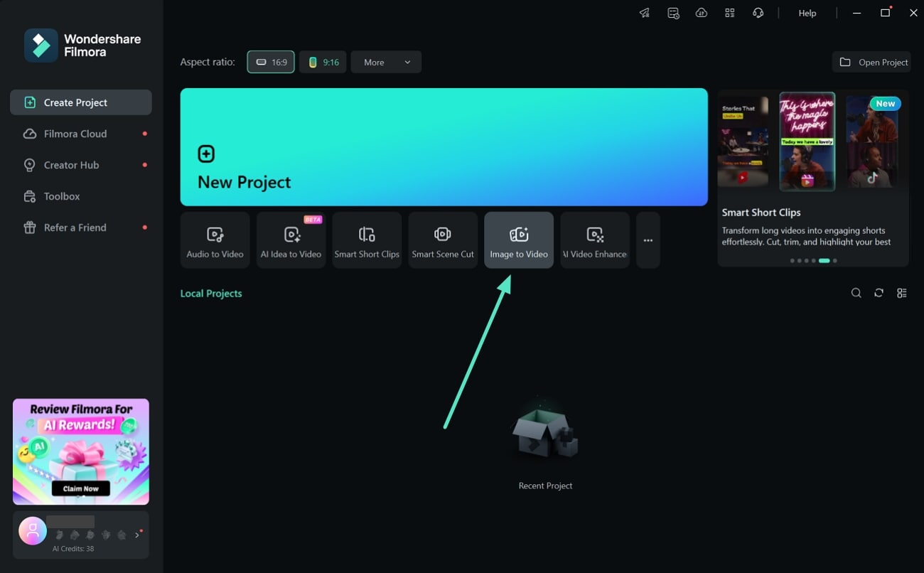Search local projects with magnifier icon
This screenshot has height=573, width=924.
tap(856, 293)
